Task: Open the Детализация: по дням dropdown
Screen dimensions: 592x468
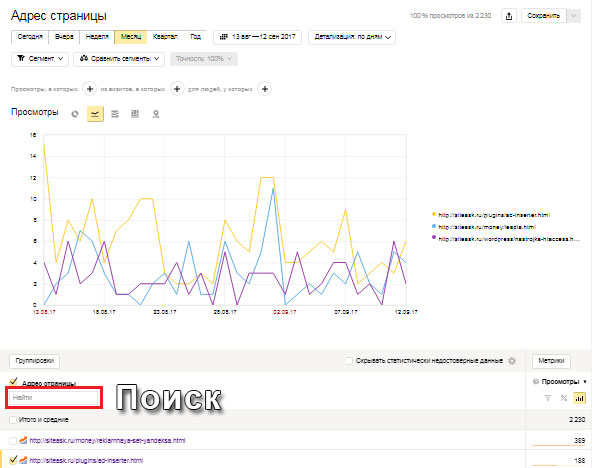Action: [352, 37]
